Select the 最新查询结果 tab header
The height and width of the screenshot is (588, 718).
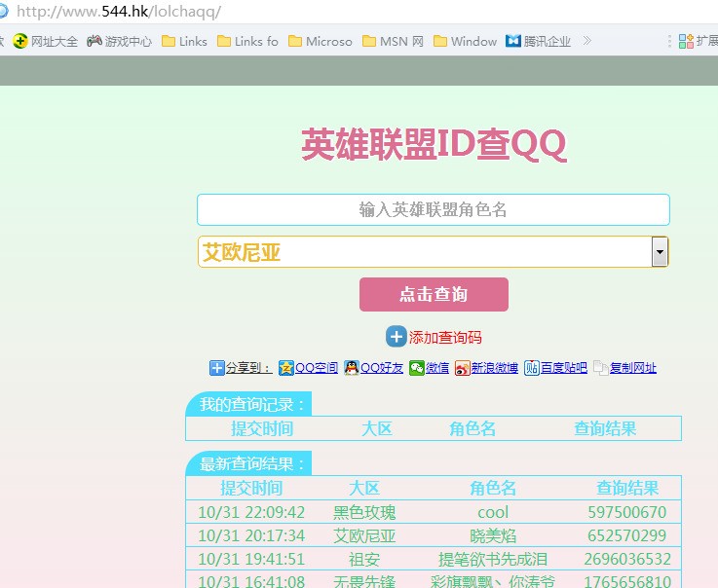(x=248, y=463)
